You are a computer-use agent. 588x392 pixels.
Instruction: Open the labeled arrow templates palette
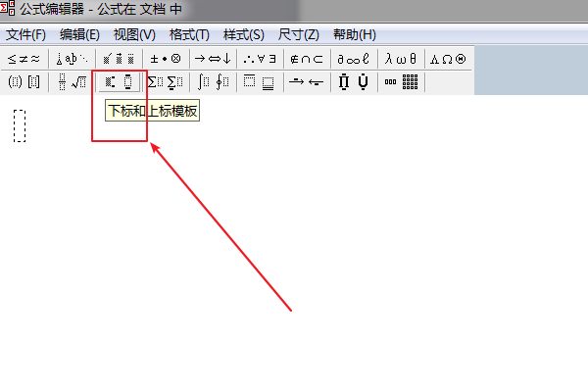coord(307,81)
